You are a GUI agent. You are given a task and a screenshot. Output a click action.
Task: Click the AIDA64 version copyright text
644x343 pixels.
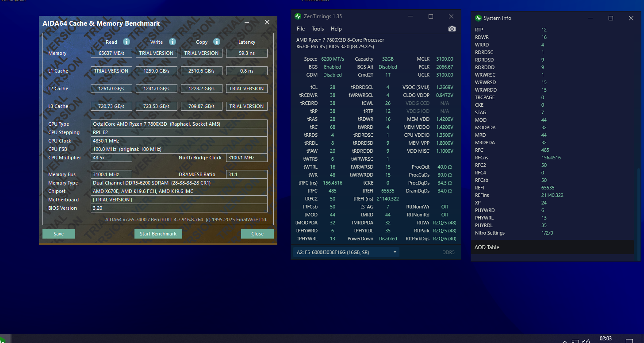(x=186, y=220)
